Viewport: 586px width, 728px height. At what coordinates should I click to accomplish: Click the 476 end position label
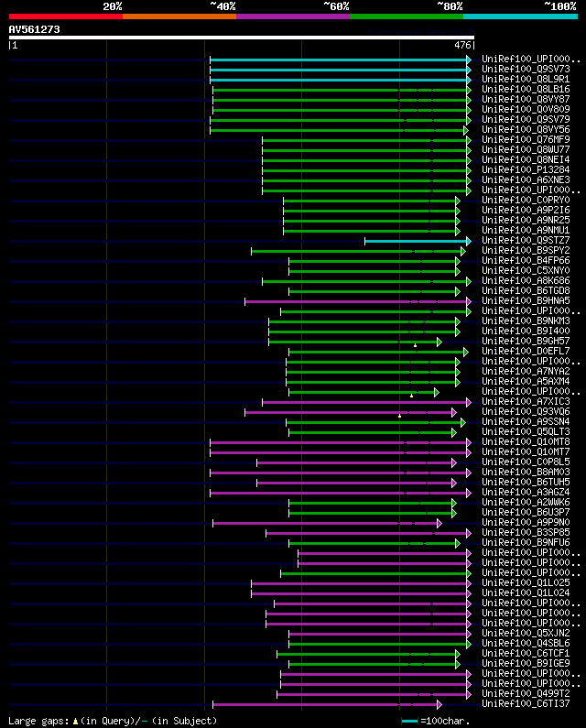(462, 45)
